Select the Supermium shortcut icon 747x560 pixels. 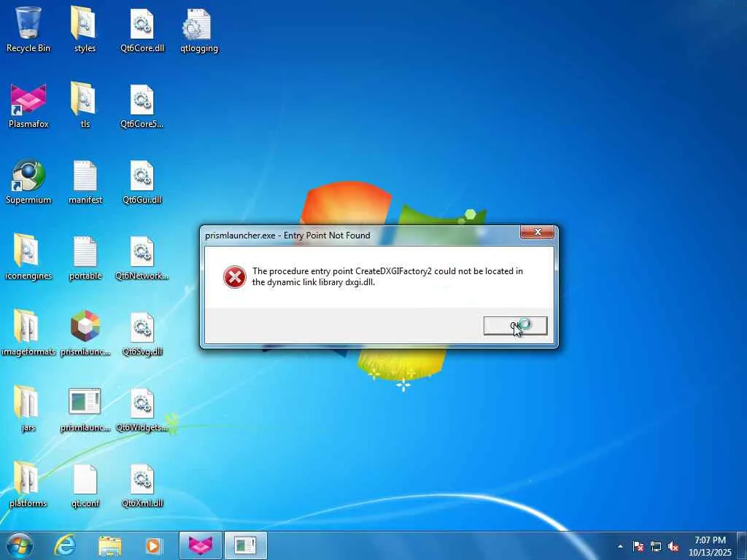28,182
